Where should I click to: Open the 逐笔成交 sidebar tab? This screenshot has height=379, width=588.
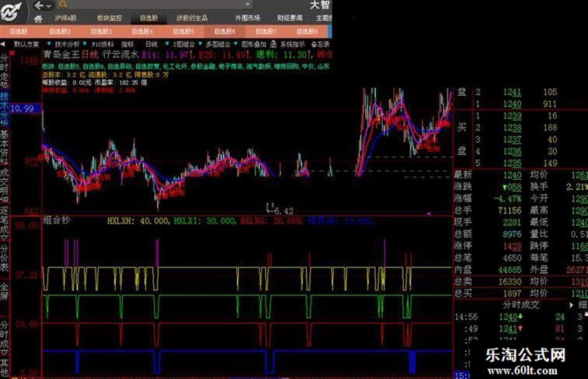4,223
